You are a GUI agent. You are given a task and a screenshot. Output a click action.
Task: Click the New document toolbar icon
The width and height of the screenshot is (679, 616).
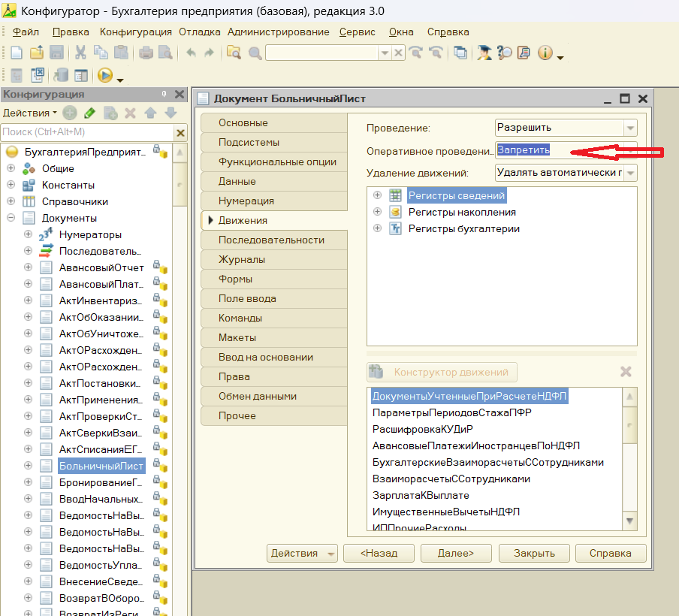tap(17, 53)
